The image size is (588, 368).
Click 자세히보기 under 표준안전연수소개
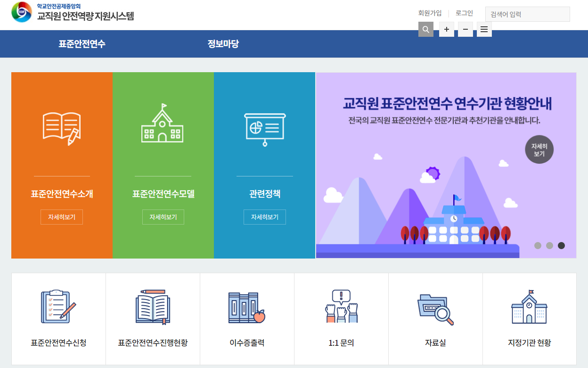62,217
